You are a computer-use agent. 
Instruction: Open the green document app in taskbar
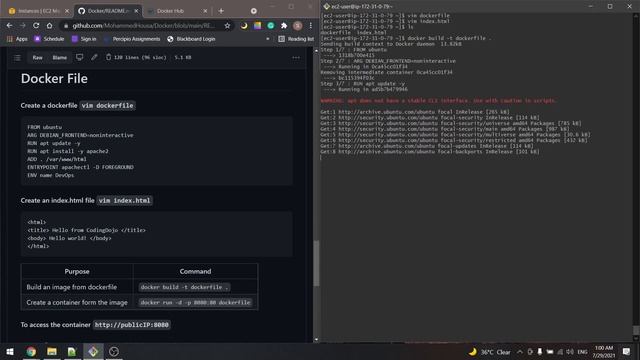click(72, 351)
